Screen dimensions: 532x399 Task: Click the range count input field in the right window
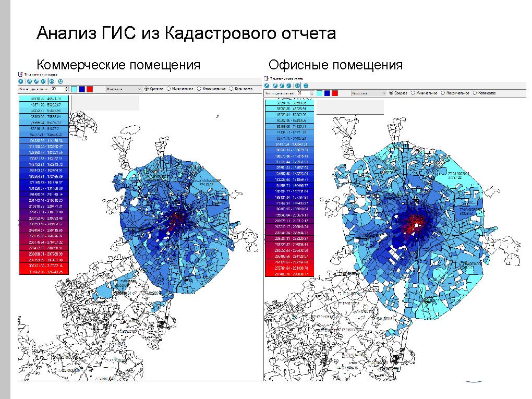[x=299, y=93]
